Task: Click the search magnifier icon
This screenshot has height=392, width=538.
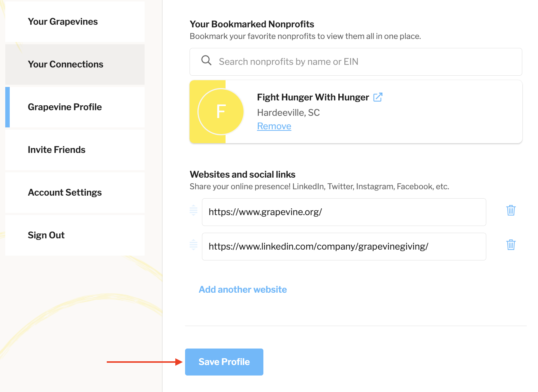Action: pyautogui.click(x=206, y=61)
